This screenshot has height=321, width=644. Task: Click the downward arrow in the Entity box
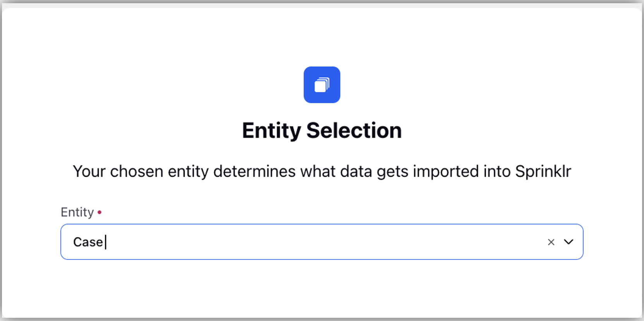coord(569,242)
